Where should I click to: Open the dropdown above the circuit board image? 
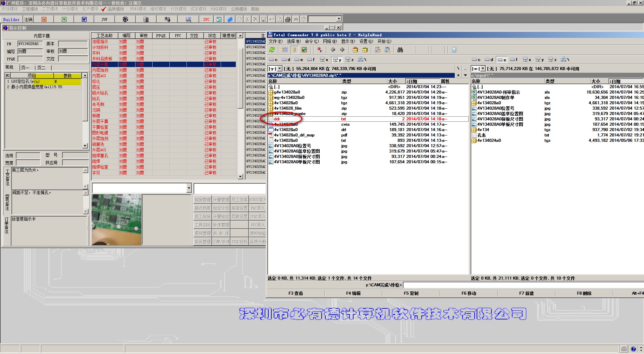189,188
